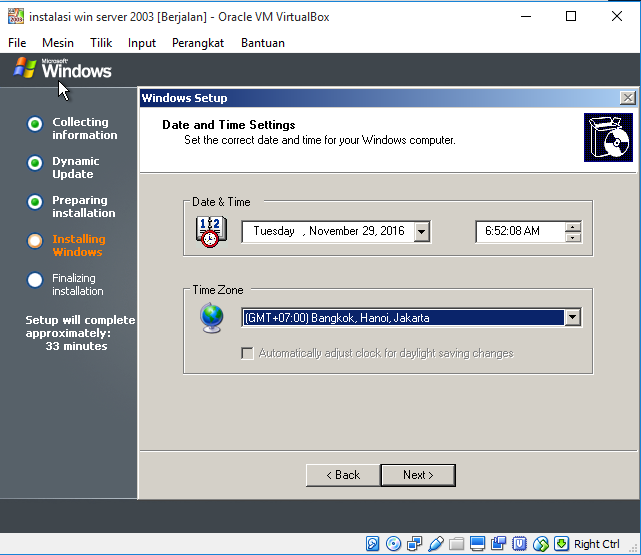Select the Dynamic Update step indicator
Image resolution: width=641 pixels, height=555 pixels.
tap(35, 163)
